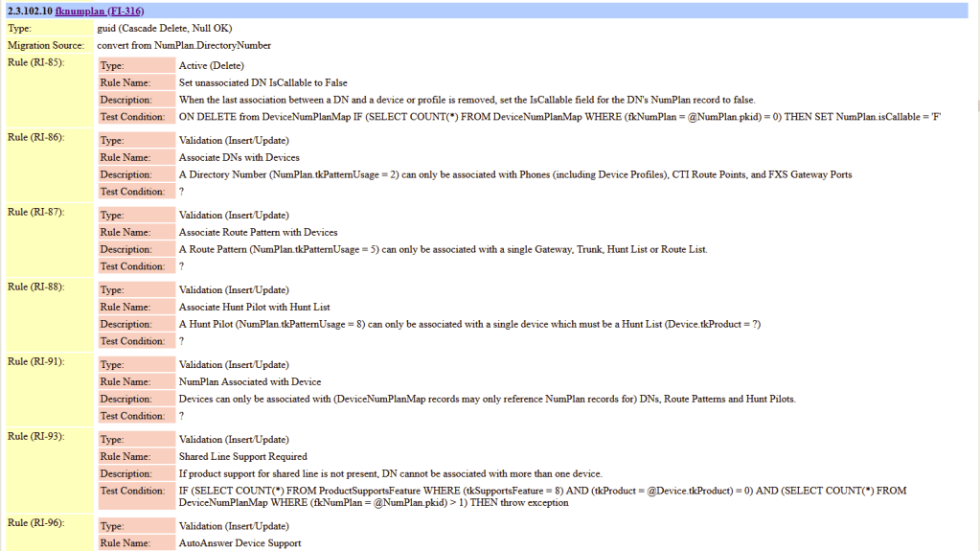Click the Rule (RI-85) label
Viewport: 980px width, 551px height.
(36, 63)
